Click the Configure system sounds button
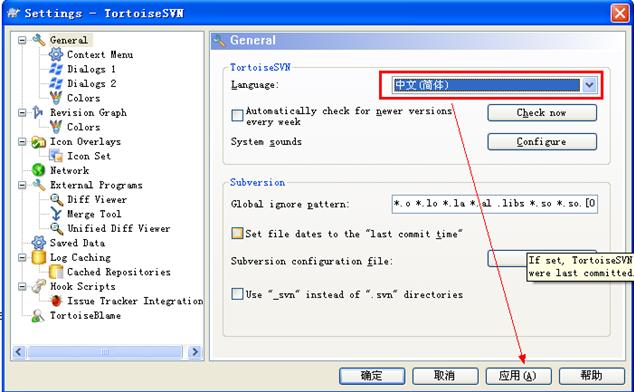634x392 pixels. click(542, 142)
